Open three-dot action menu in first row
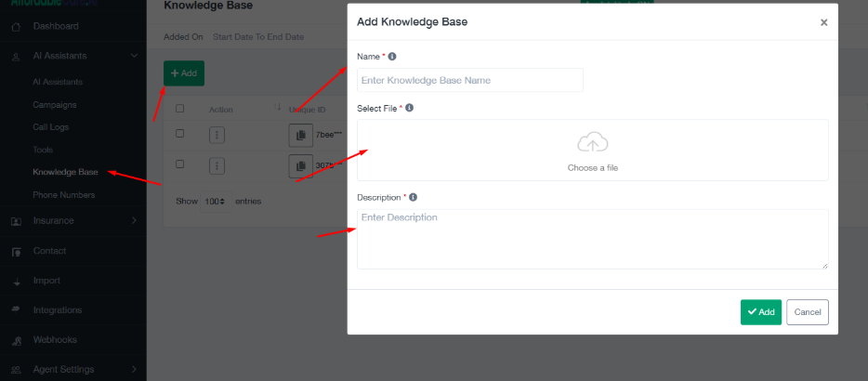The image size is (868, 381). click(217, 136)
